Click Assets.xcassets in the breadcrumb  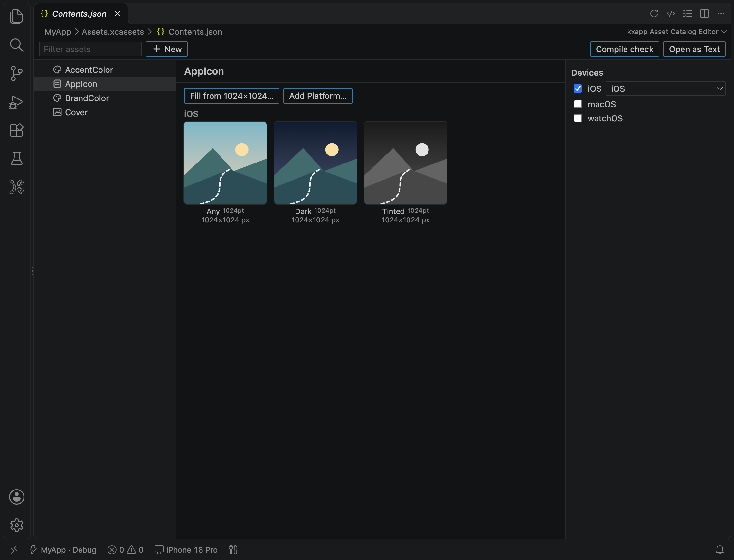113,32
